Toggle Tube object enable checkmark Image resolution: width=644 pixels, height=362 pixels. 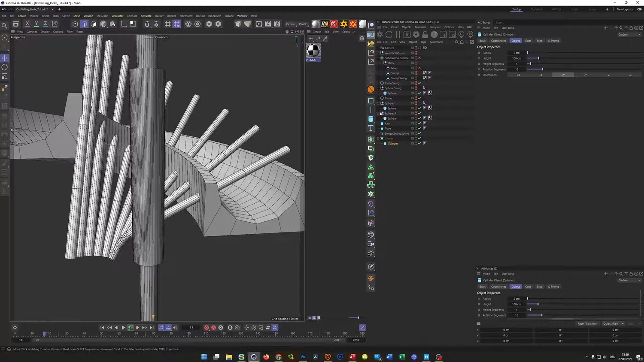[x=419, y=128]
